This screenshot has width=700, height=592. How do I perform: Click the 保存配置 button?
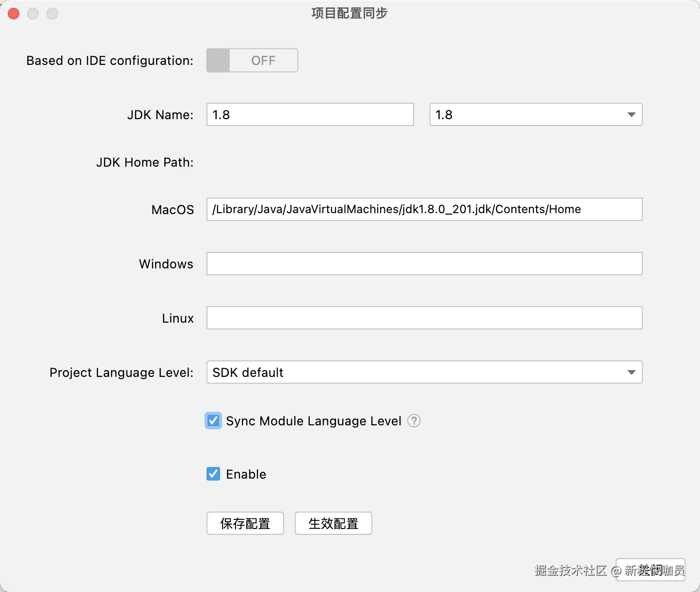coord(245,523)
